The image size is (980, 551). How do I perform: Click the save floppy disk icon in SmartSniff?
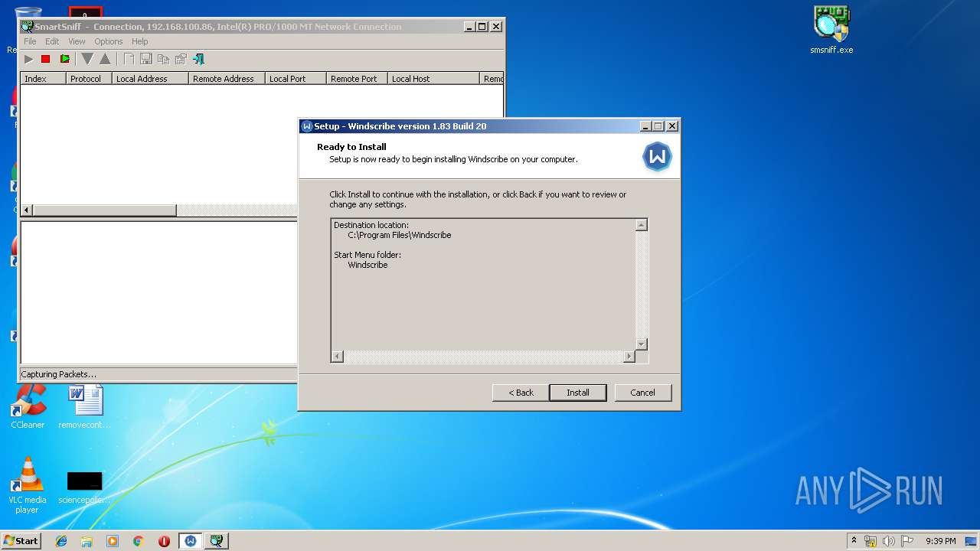pyautogui.click(x=145, y=59)
